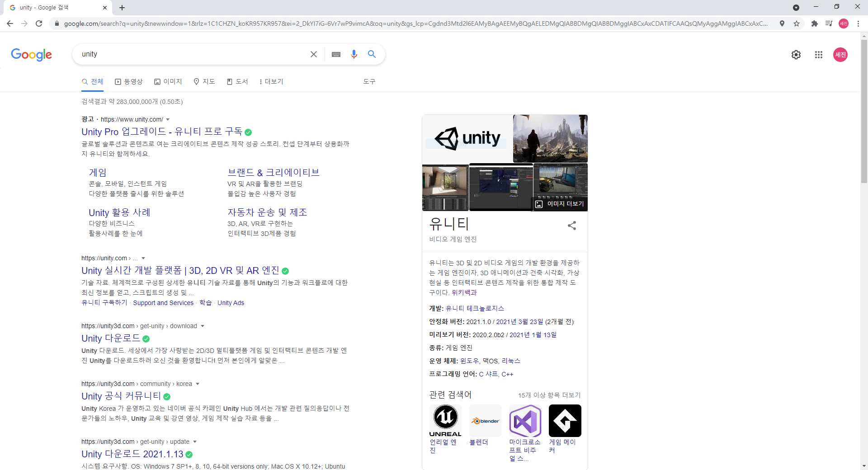
Task: Open Unity 다운로드 2021.1.13 result
Action: tap(132, 454)
